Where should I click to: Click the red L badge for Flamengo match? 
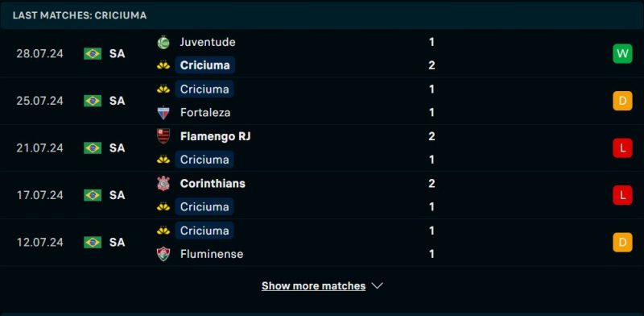tap(622, 148)
